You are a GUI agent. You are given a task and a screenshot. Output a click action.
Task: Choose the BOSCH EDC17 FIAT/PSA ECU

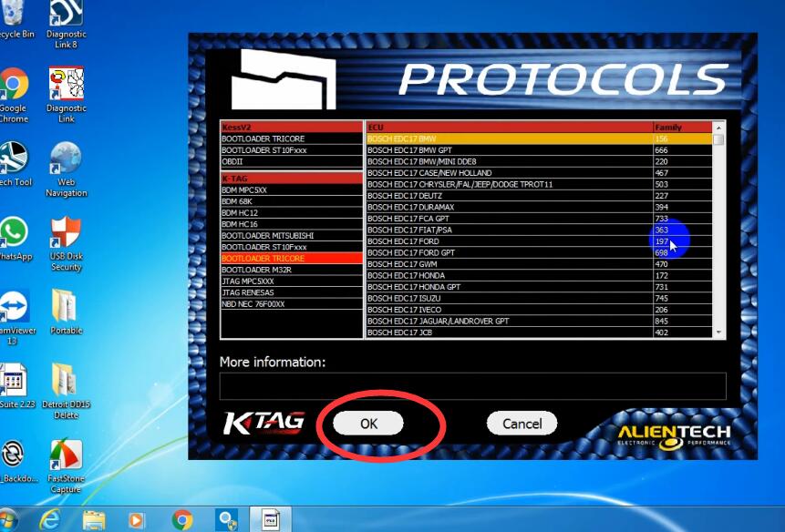539,230
